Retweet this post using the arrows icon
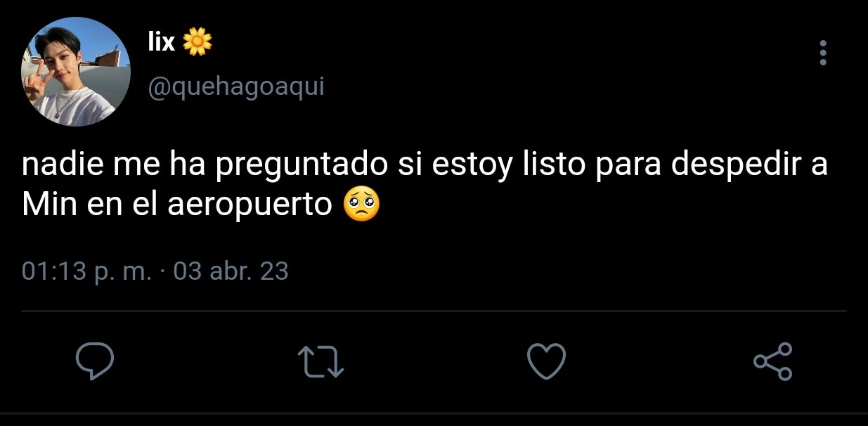Viewport: 868px width, 426px height. click(321, 361)
